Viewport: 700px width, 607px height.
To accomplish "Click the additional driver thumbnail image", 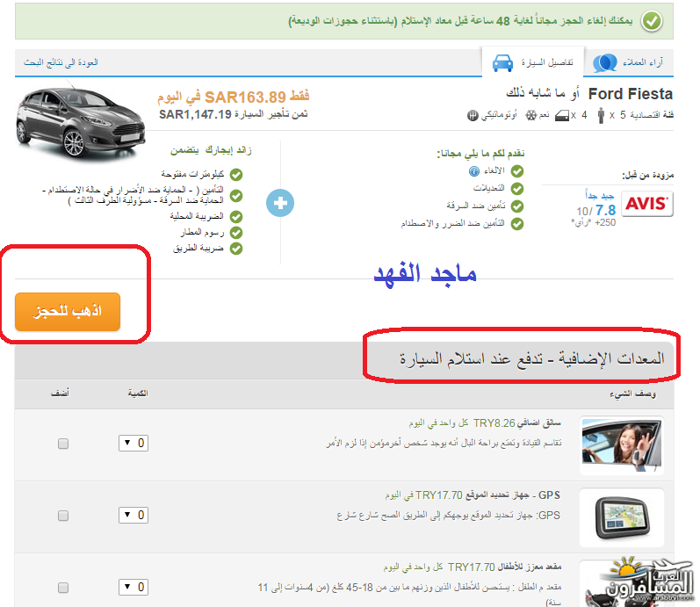I will coord(622,445).
